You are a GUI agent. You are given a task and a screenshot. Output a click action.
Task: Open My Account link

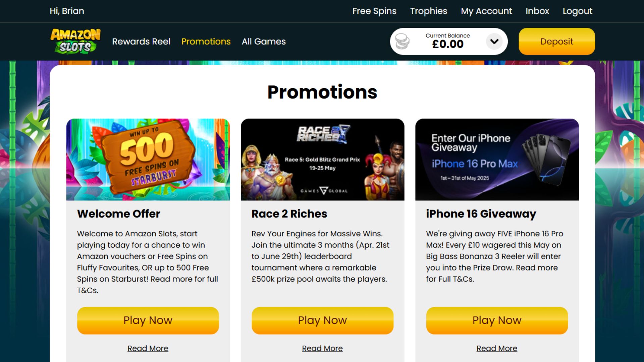(x=486, y=11)
